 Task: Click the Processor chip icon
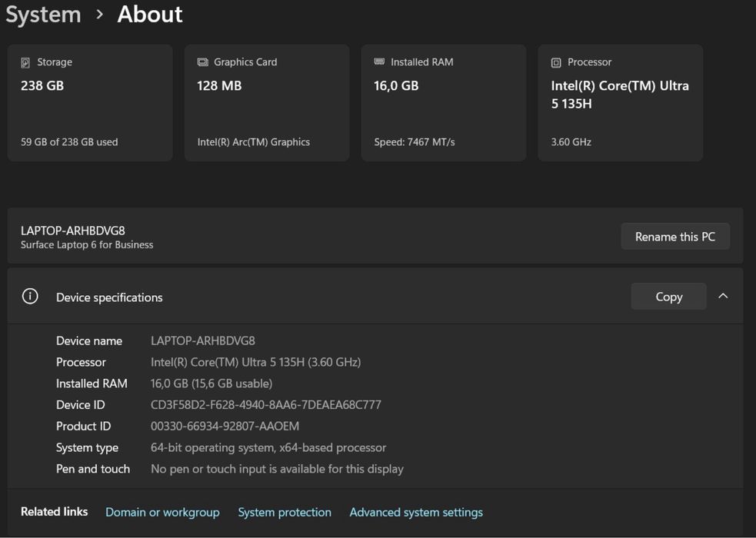(x=556, y=62)
